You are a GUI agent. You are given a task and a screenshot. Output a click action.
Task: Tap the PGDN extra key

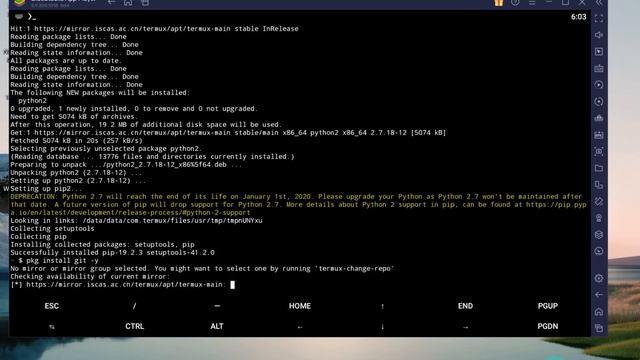(548, 327)
